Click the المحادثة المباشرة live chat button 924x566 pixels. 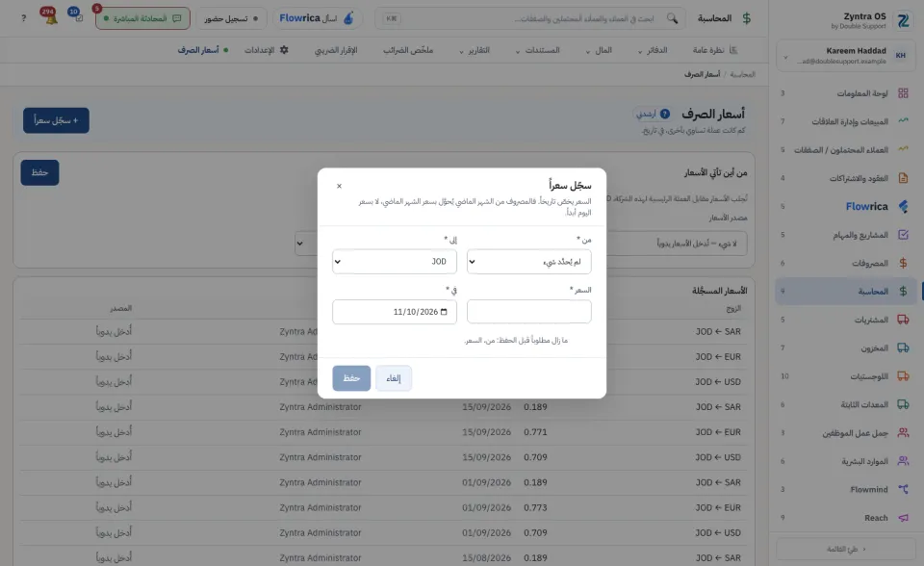[142, 18]
